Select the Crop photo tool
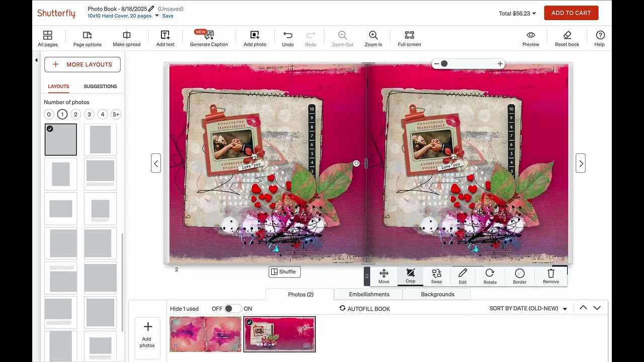 tap(411, 276)
